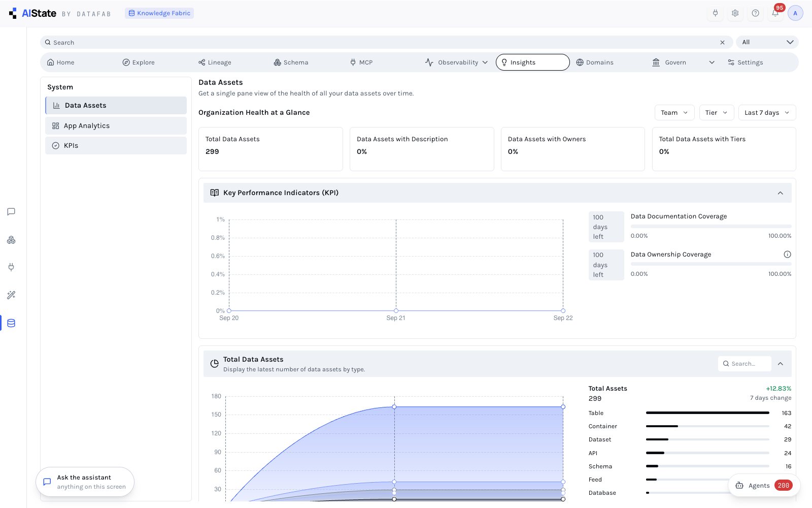Open the cubes icon in left sidebar

coord(11,240)
